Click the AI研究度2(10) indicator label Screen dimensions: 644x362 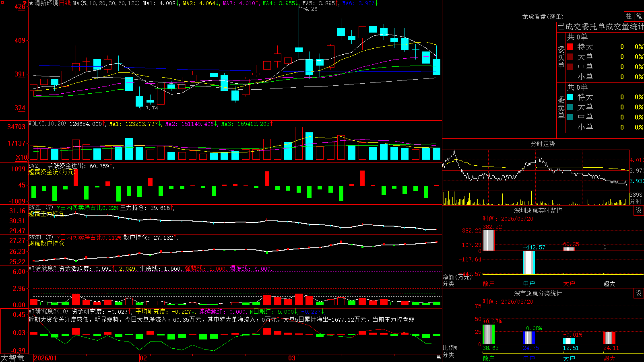[48, 311]
